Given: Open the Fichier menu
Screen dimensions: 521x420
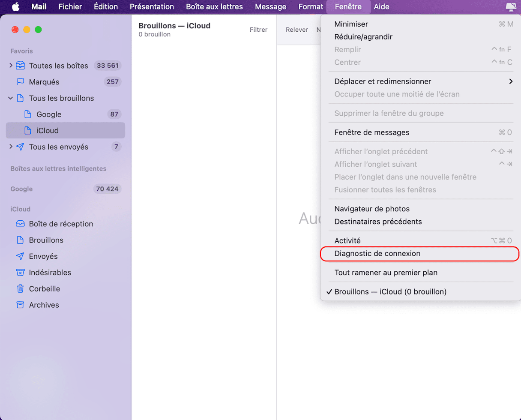Looking at the screenshot, I should (70, 6).
